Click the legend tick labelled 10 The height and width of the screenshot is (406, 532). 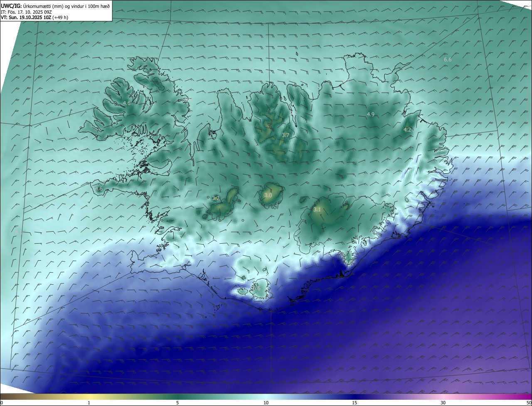pyautogui.click(x=266, y=403)
